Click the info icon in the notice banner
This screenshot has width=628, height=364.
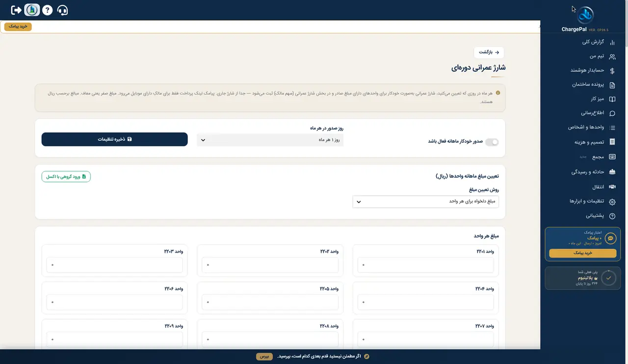pyautogui.click(x=498, y=93)
